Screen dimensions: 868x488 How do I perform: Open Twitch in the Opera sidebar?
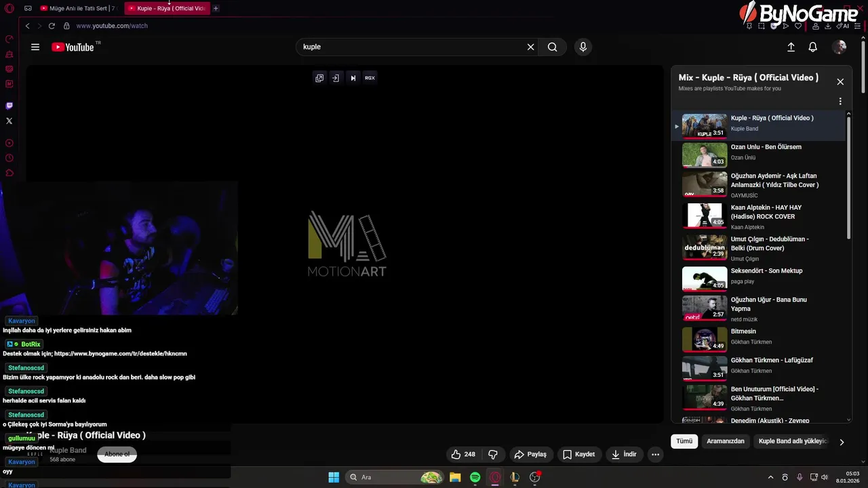(x=9, y=106)
